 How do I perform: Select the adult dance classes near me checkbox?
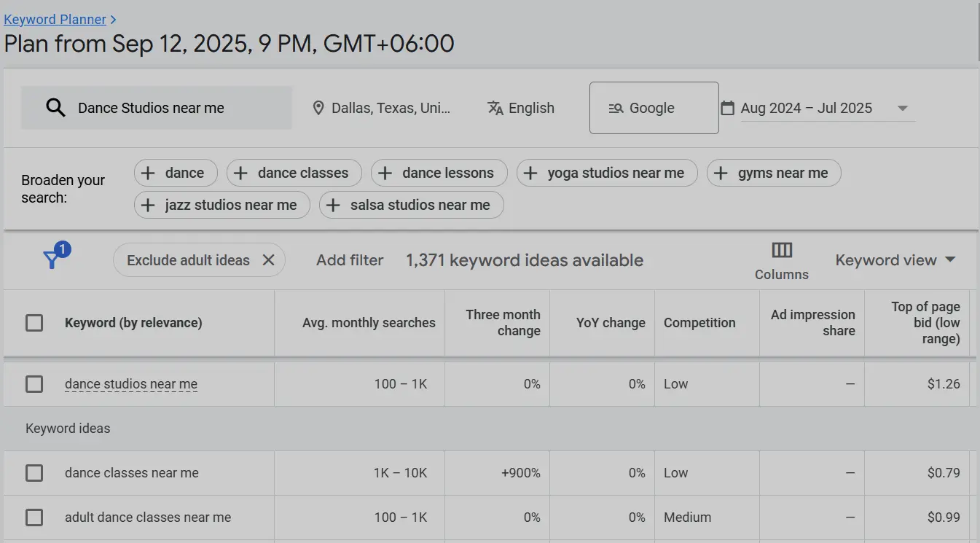34,517
